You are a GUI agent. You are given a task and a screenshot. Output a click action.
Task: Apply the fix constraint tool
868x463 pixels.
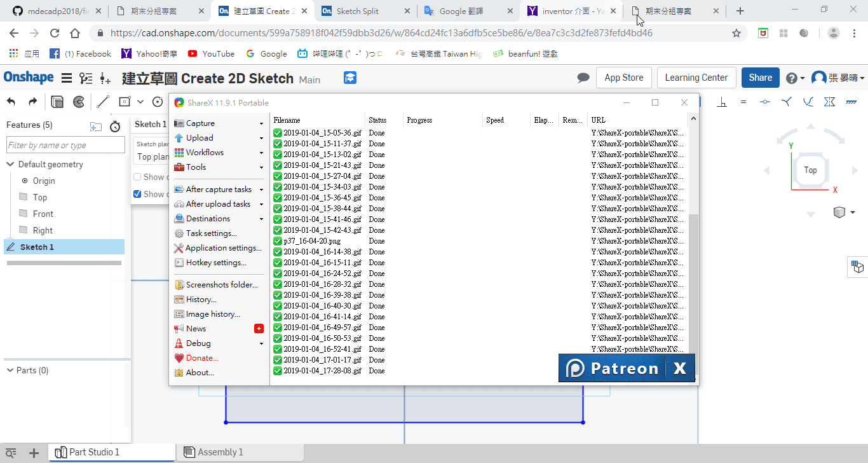pyautogui.click(x=851, y=101)
